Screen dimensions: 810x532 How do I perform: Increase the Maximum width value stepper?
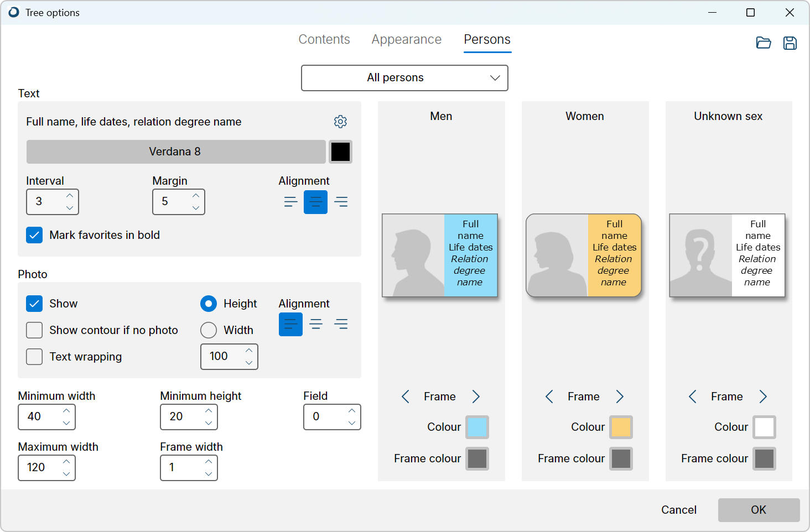click(x=66, y=463)
